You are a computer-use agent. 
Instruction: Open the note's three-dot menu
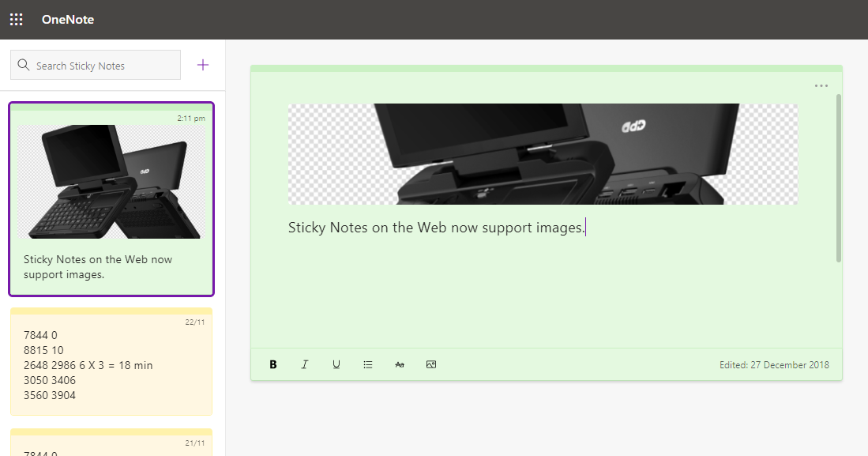[x=821, y=86]
